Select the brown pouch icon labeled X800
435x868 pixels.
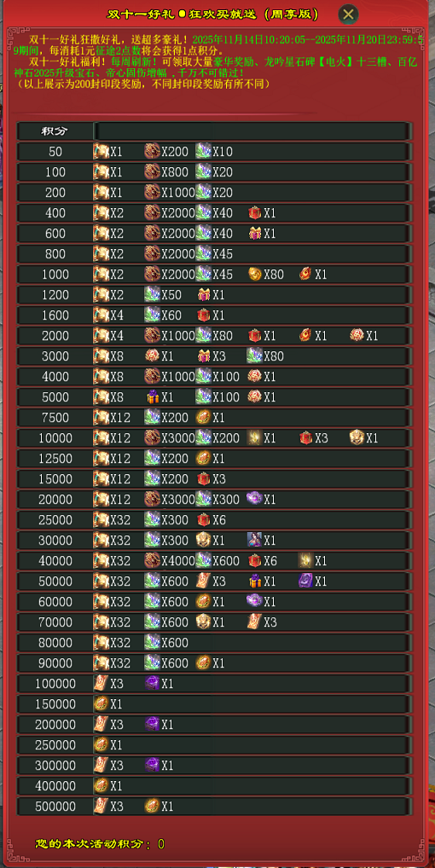pos(152,171)
